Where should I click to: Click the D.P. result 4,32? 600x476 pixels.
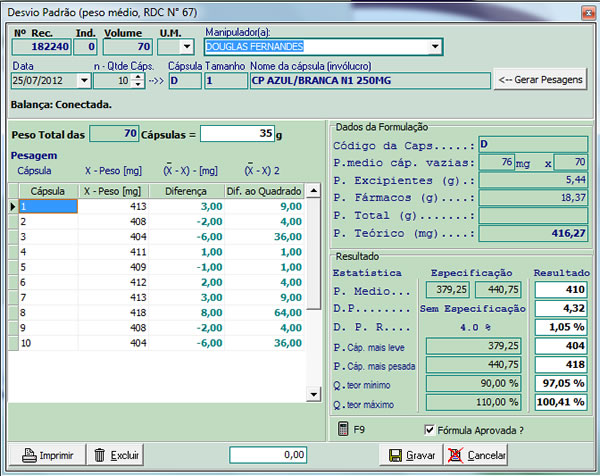[561, 308]
